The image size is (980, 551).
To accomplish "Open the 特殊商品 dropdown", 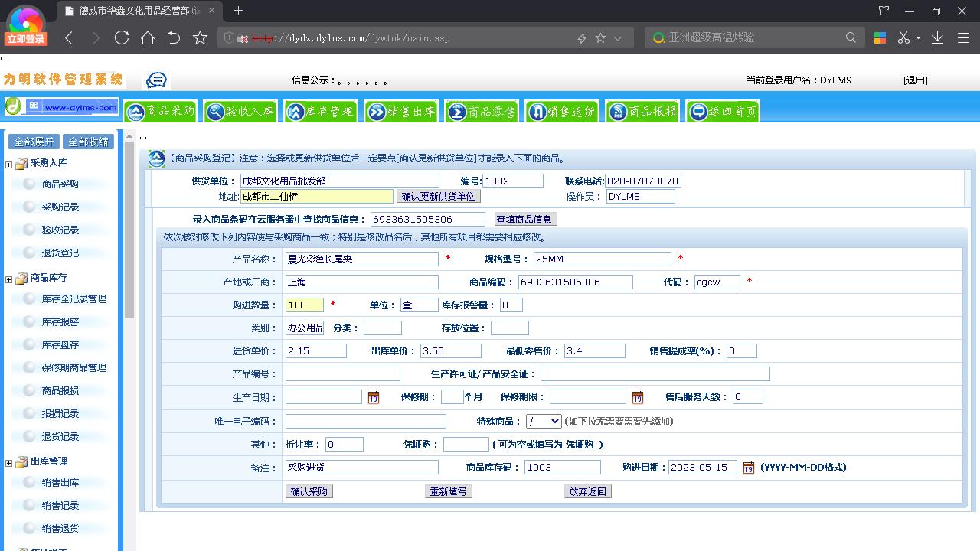I will [x=544, y=420].
